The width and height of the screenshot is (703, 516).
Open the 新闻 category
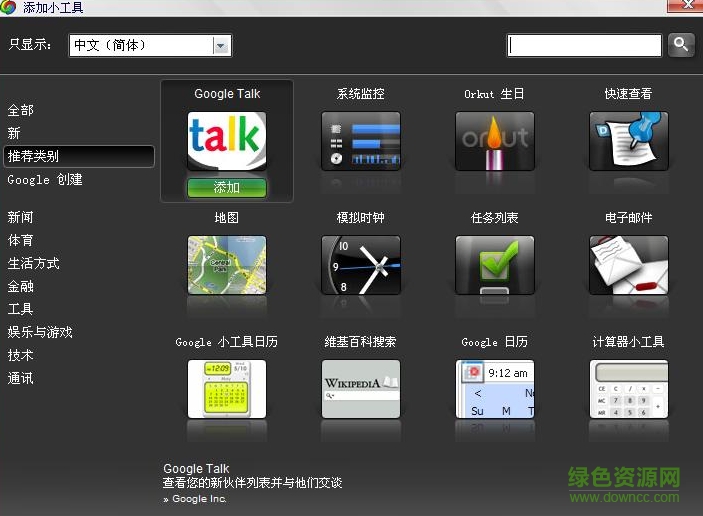point(20,217)
